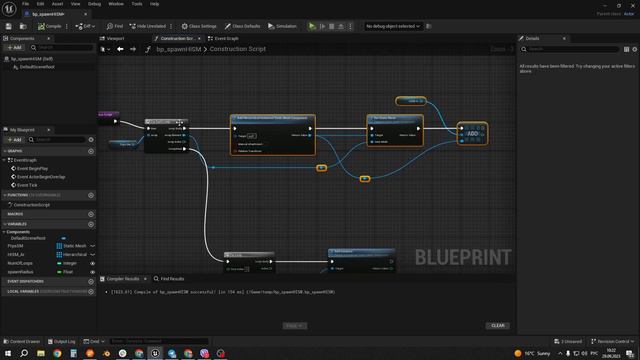
Task: Clear the compiler results log
Action: click(x=498, y=326)
